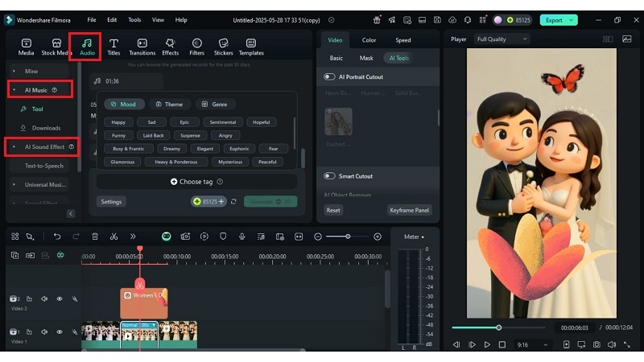The image size is (644, 362).
Task: Hide Video 2 track with eye icon
Action: point(60,298)
